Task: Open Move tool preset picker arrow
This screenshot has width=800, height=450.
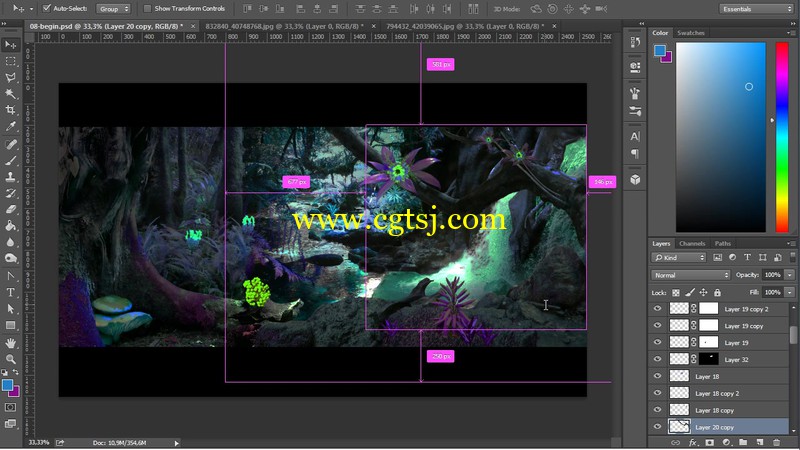Action: coord(31,9)
